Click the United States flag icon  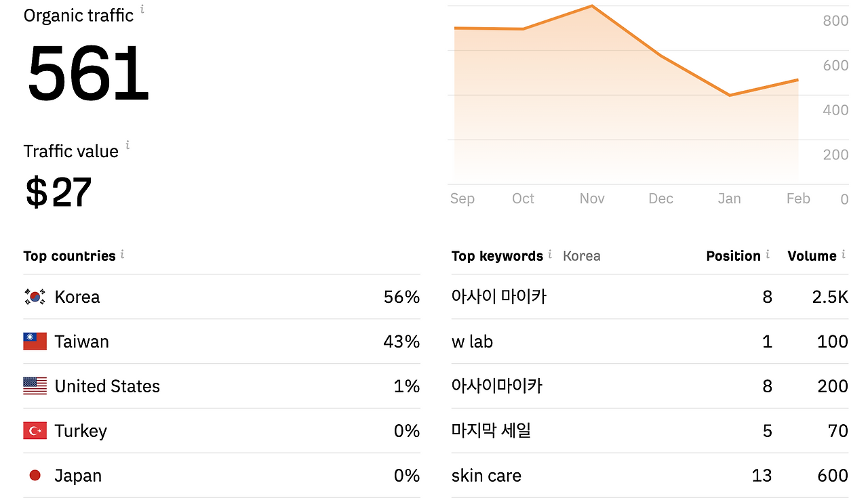35,386
